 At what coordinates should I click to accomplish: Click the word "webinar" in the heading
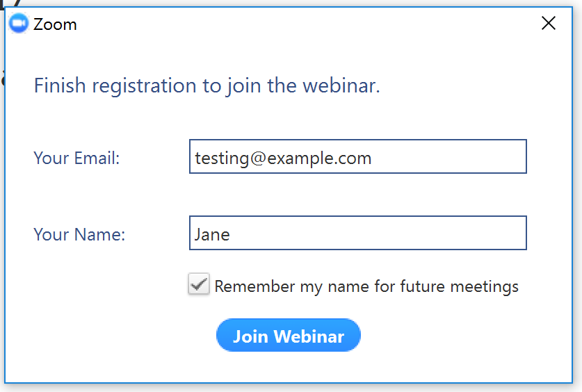pos(341,86)
